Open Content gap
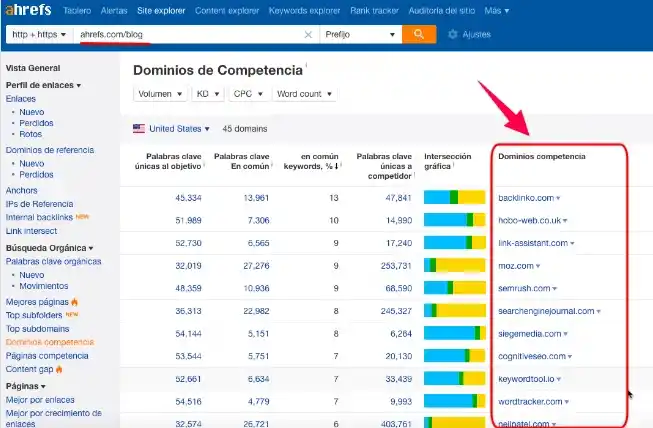 click(x=30, y=369)
